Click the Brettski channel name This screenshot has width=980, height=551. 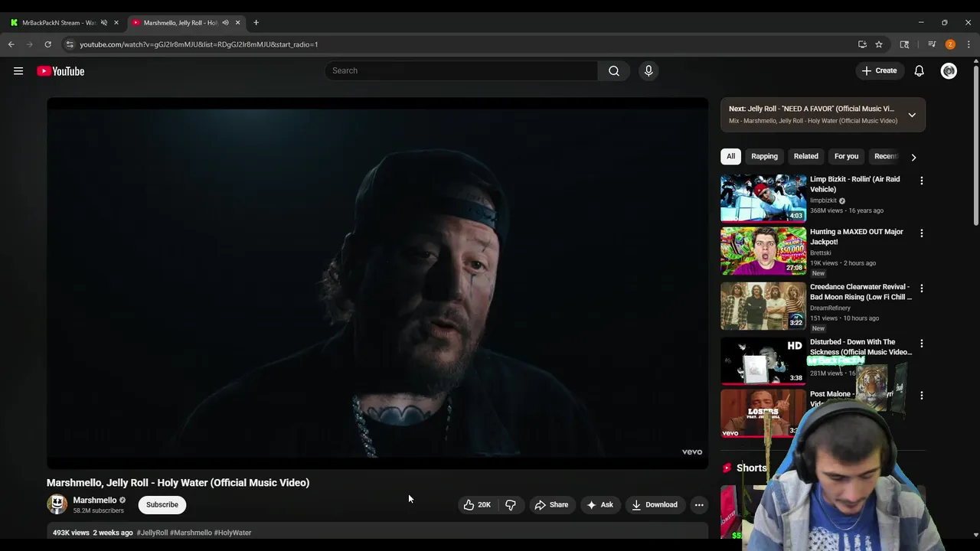(x=820, y=253)
